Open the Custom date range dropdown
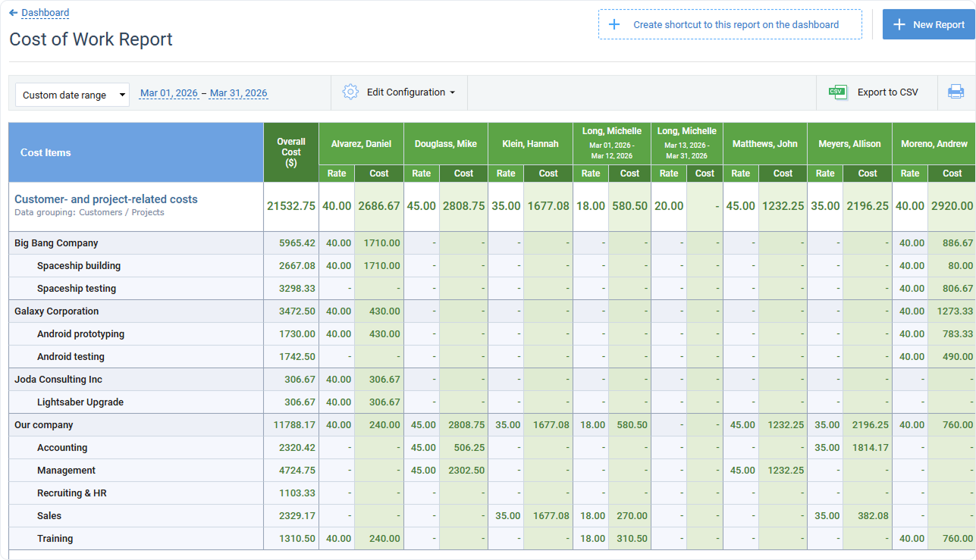The image size is (976, 560). tap(71, 95)
